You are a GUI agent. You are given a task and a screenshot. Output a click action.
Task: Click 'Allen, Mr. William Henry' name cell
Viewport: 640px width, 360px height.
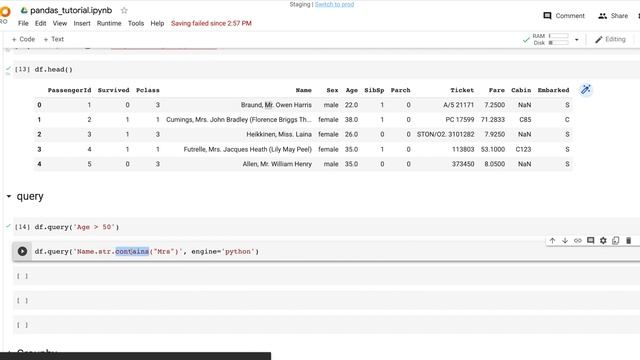click(x=277, y=164)
